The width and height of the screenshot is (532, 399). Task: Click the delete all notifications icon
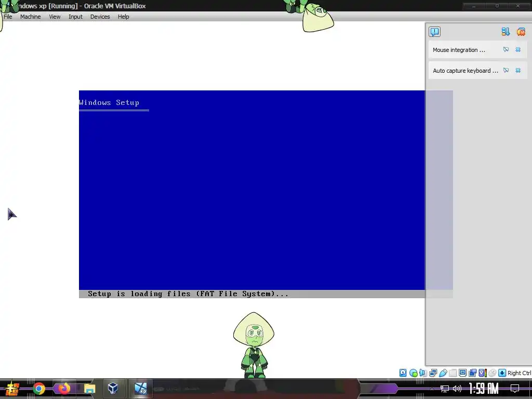[521, 32]
